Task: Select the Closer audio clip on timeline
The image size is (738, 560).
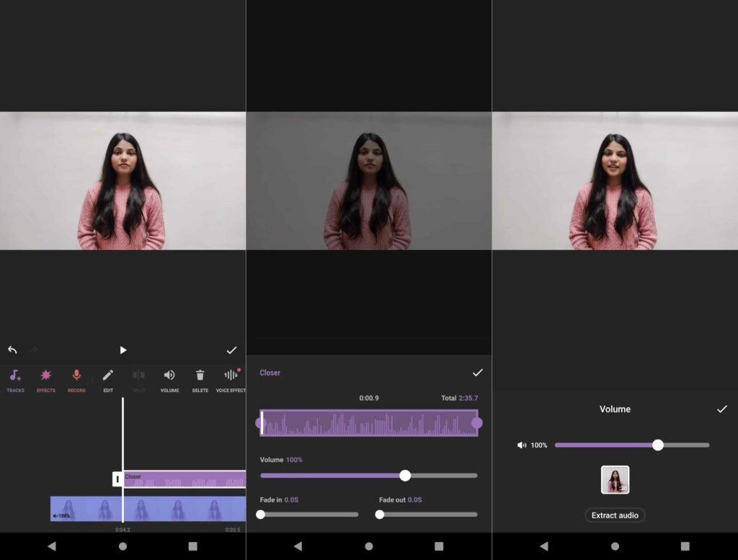Action: point(184,479)
